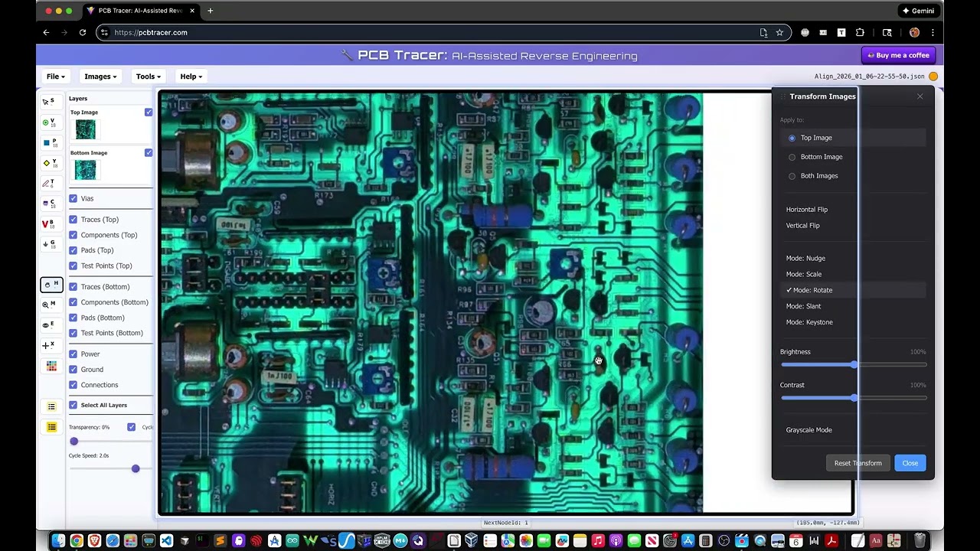The image size is (980, 551).
Task: Enable Grayscale Mode
Action: pyautogui.click(x=808, y=430)
